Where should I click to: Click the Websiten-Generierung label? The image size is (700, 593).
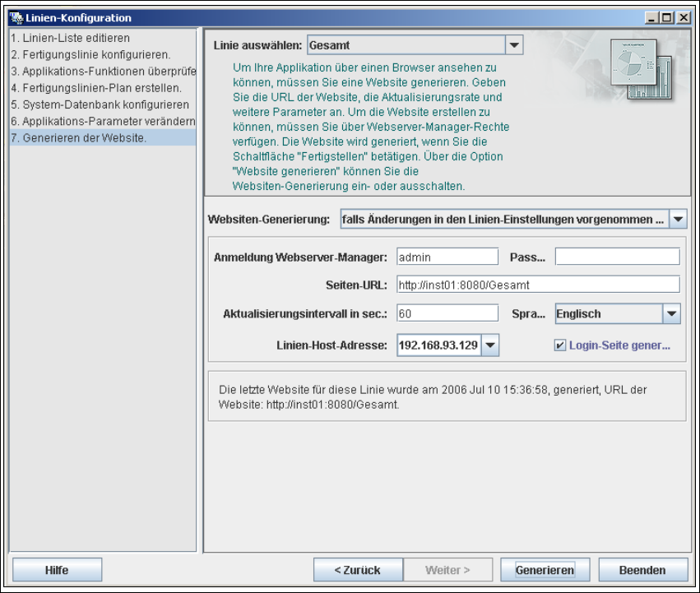point(269,220)
